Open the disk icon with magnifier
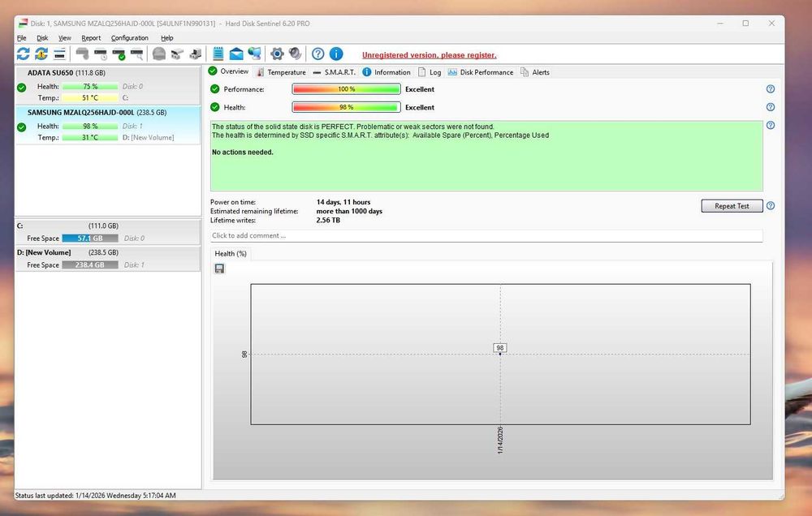The height and width of the screenshot is (516, 812). pyautogui.click(x=136, y=54)
